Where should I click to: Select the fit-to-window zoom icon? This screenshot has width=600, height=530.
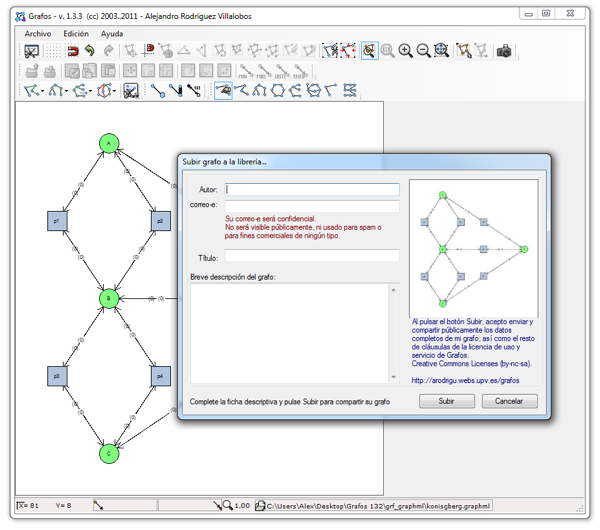click(x=441, y=51)
